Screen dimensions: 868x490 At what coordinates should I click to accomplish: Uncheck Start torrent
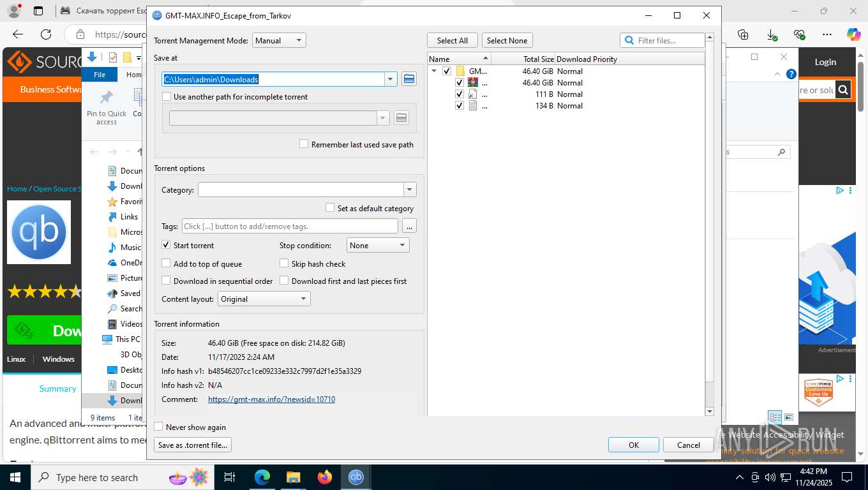pos(166,245)
